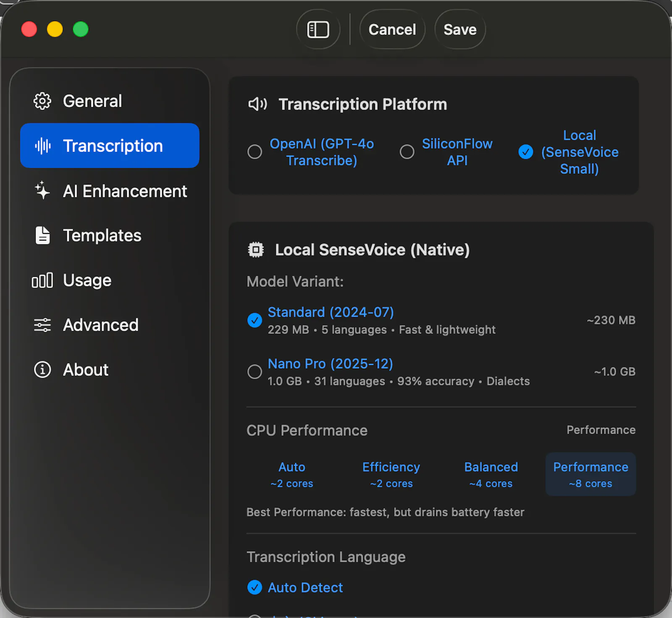The height and width of the screenshot is (618, 672).
Task: Choose Efficiency ~2 cores option
Action: [x=391, y=474]
